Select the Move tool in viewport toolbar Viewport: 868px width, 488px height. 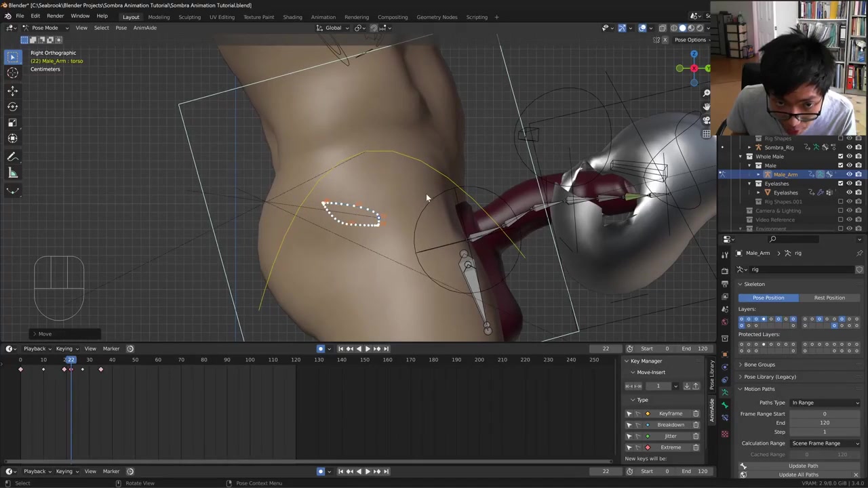click(12, 90)
